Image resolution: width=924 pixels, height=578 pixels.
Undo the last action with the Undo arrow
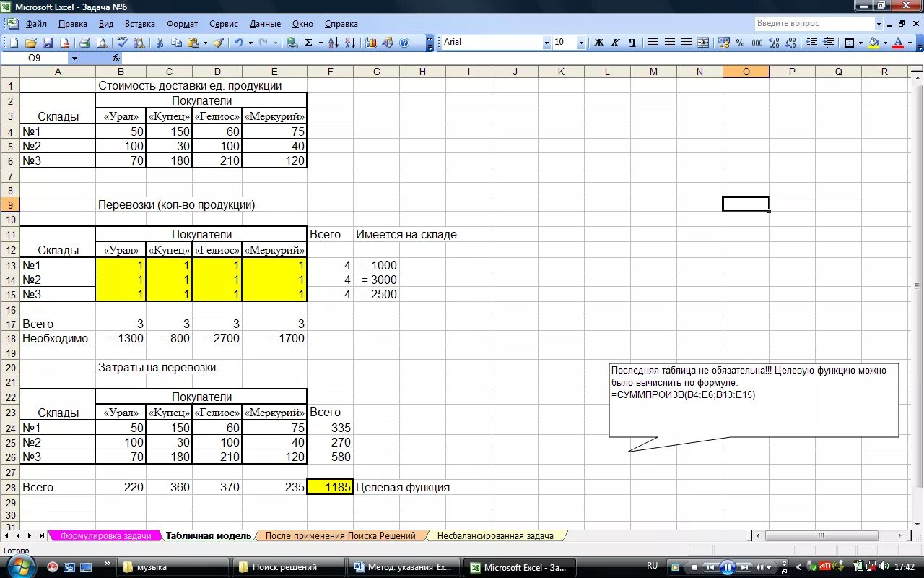point(238,43)
